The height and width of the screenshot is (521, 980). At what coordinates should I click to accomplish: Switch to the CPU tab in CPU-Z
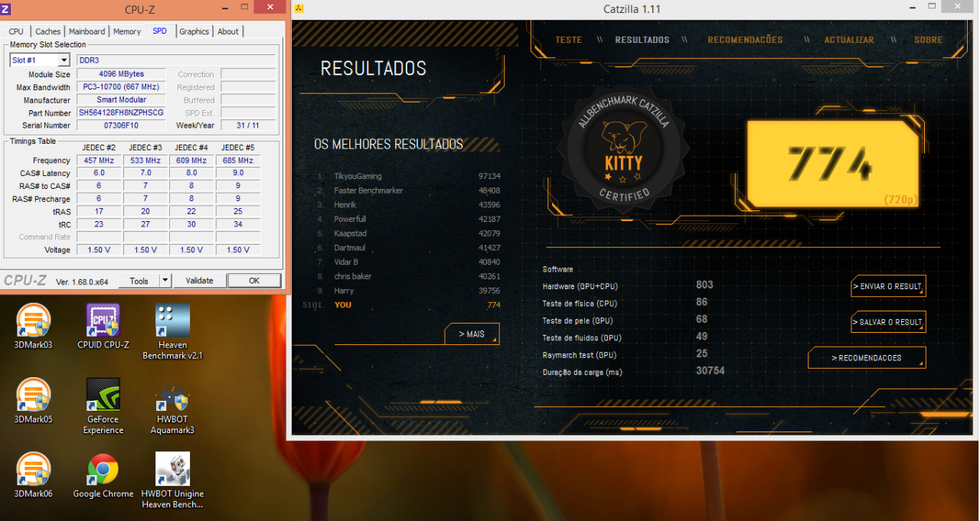point(16,31)
